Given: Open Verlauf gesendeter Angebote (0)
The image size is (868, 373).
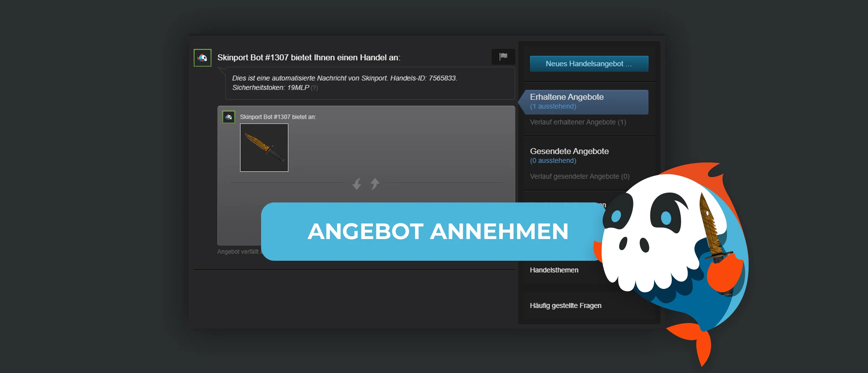Looking at the screenshot, I should click(x=579, y=176).
